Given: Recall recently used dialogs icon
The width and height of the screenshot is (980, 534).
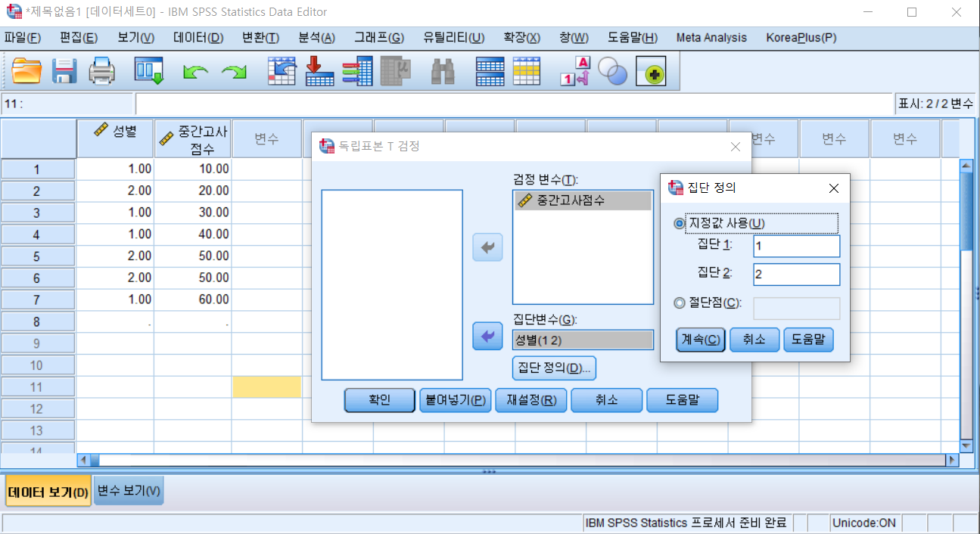Looking at the screenshot, I should tap(149, 72).
